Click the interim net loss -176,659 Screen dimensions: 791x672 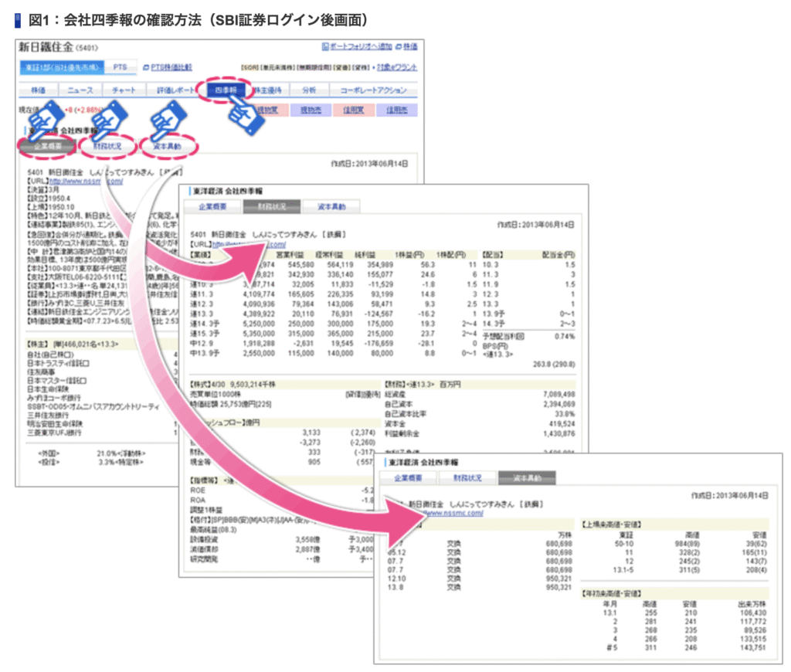pyautogui.click(x=379, y=344)
